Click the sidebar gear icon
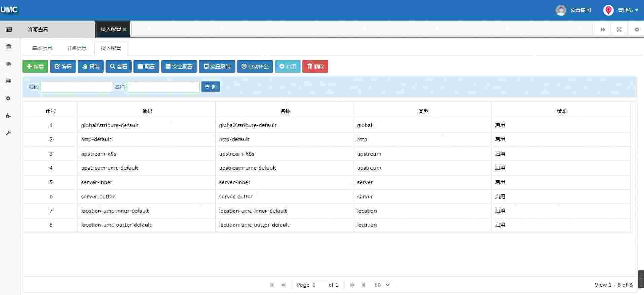This screenshot has width=644, height=295. [x=9, y=98]
